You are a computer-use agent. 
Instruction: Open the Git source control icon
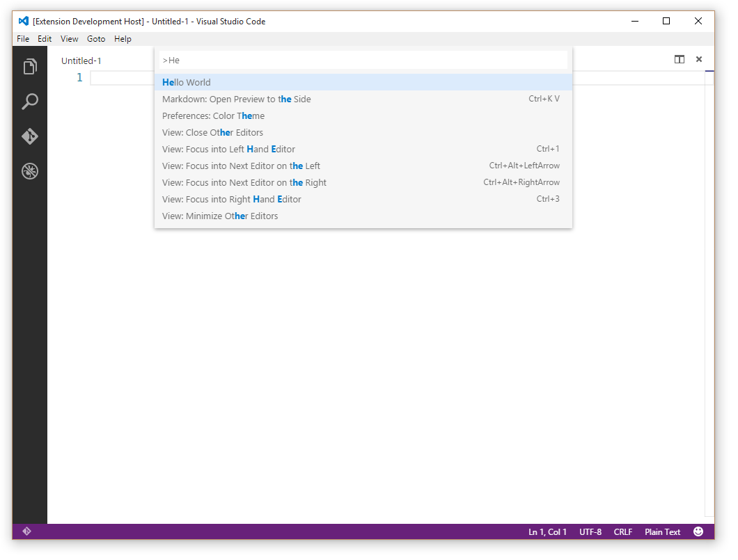point(29,136)
